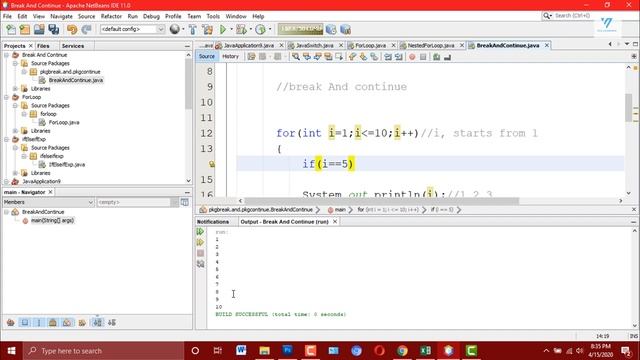The width and height of the screenshot is (640, 360).
Task: Click the Profile Project clock icon
Action: tap(260, 29)
